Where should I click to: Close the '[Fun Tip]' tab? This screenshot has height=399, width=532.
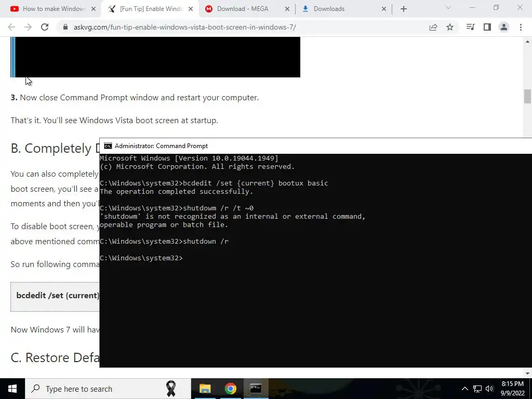pos(191,9)
